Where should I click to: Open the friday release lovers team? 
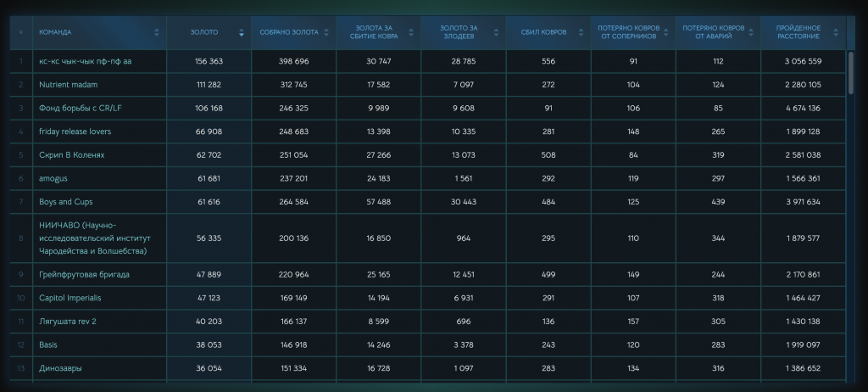coord(75,132)
